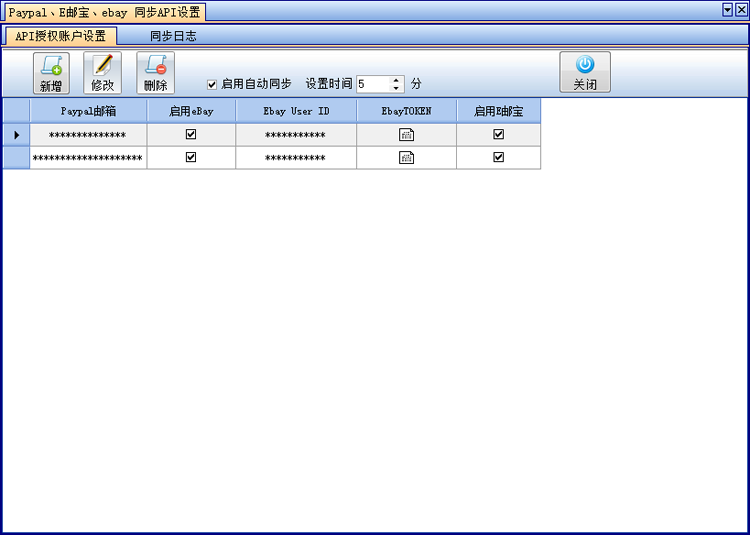Click masked Ebay User ID in first row
Screen dimensions: 750x535
pos(296,135)
